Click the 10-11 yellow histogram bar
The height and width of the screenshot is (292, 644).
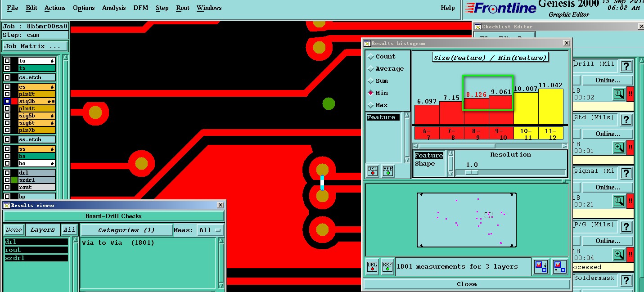(x=526, y=108)
